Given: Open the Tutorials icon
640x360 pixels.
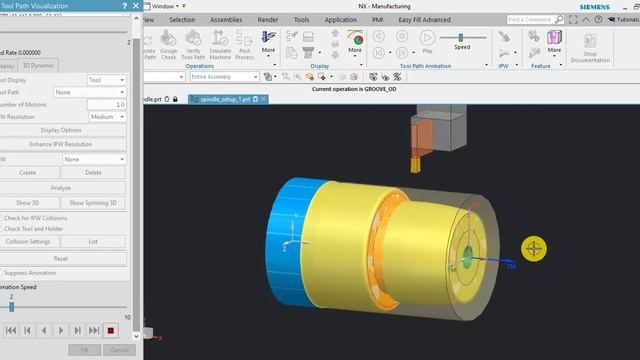Looking at the screenshot, I should [x=623, y=20].
